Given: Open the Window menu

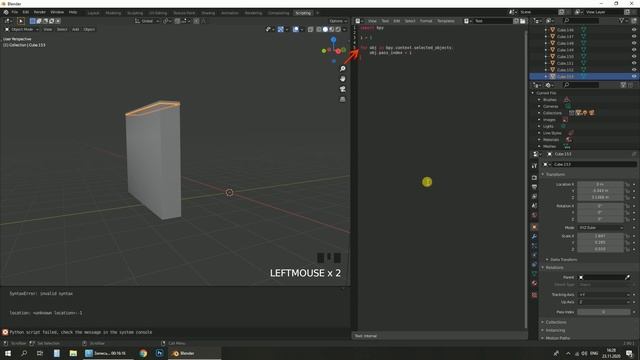Looking at the screenshot, I should click(57, 12).
